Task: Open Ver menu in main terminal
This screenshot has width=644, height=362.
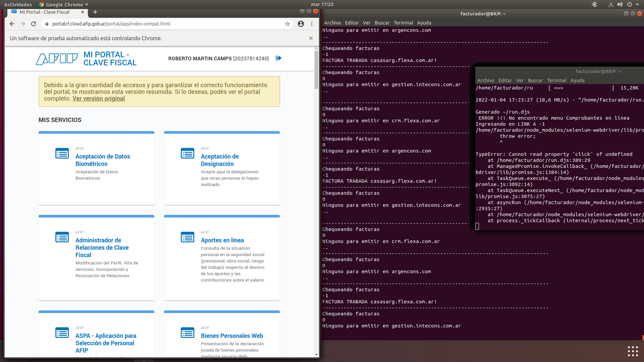Action: [367, 23]
